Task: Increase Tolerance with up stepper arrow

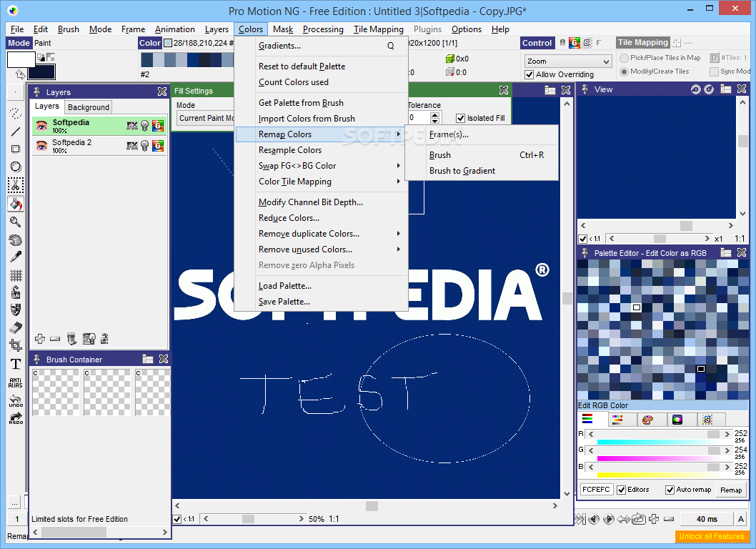Action: (x=434, y=115)
